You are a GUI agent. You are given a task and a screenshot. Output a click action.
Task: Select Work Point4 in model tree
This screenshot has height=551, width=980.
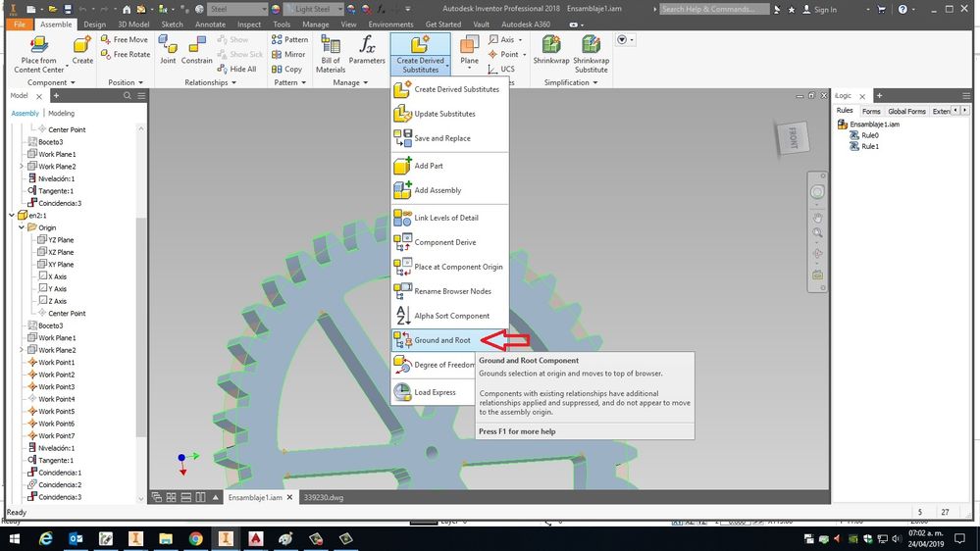(x=51, y=399)
